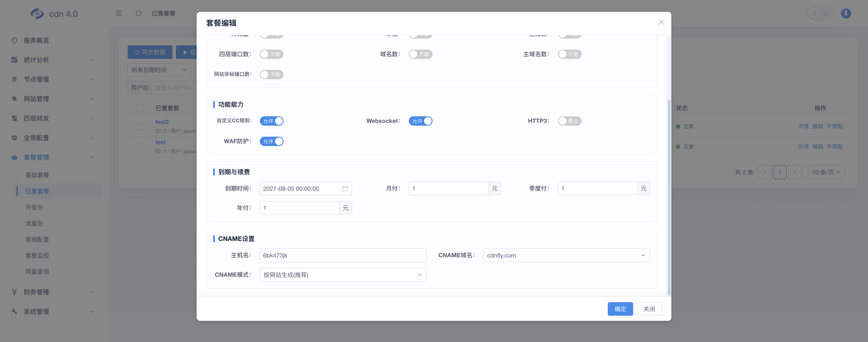Click the 季度付 price input field
Image resolution: width=868 pixels, height=342 pixels.
597,189
